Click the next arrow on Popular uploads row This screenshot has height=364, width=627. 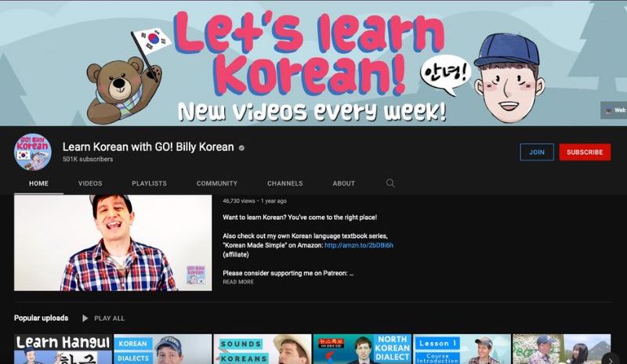pos(611,360)
